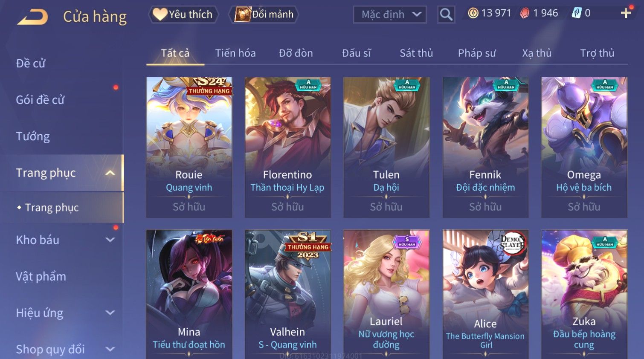Select Rouie Quang vinh skin card

(189, 148)
